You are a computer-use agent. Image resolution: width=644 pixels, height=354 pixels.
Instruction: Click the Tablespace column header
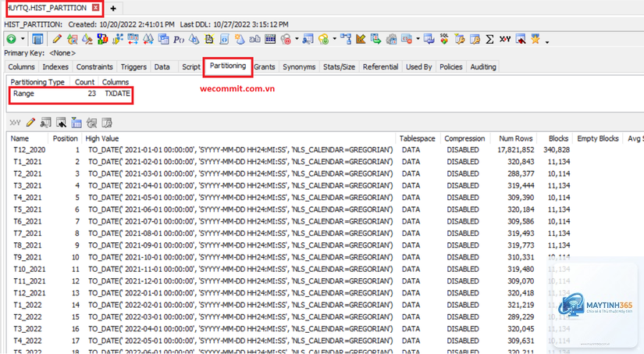click(x=418, y=138)
